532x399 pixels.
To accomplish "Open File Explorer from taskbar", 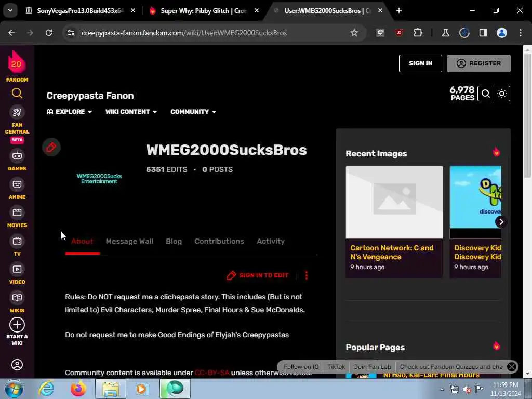I will tap(111, 389).
